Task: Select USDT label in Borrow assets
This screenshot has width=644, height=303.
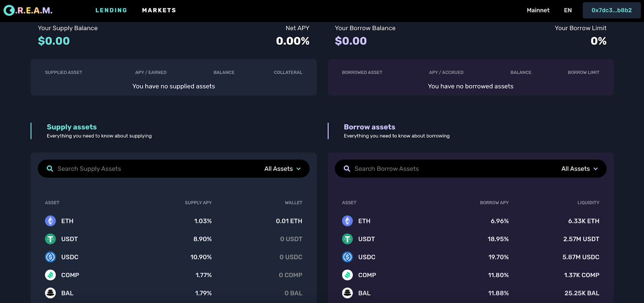Action: [366, 239]
